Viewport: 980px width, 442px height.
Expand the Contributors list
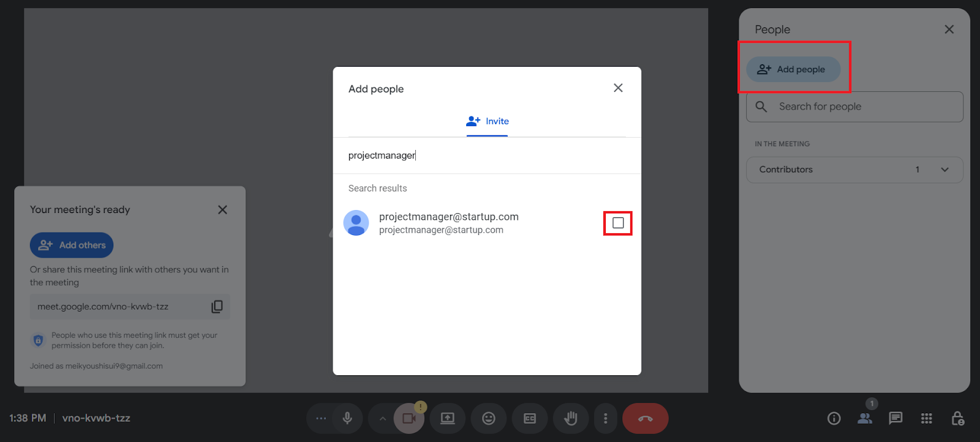pyautogui.click(x=944, y=170)
